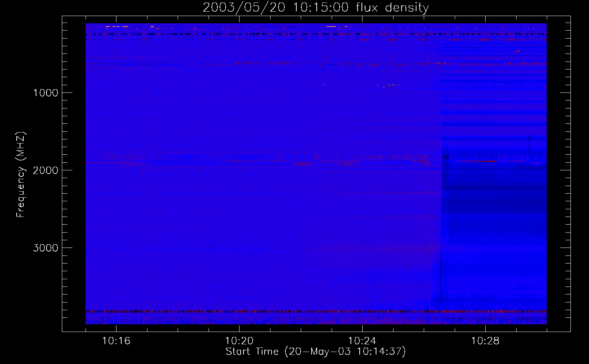The image size is (589, 364).
Task: Click the "10:20" time tick label
Action: point(239,341)
